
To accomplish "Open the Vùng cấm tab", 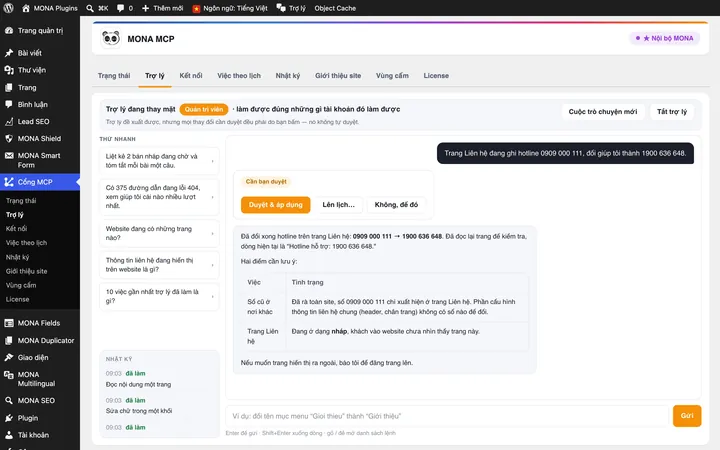I will 392,76.
